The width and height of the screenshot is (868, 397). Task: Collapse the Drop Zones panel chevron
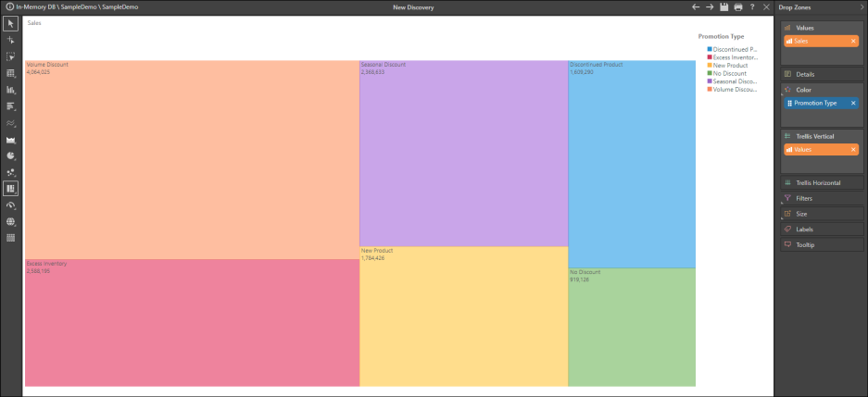click(x=859, y=7)
